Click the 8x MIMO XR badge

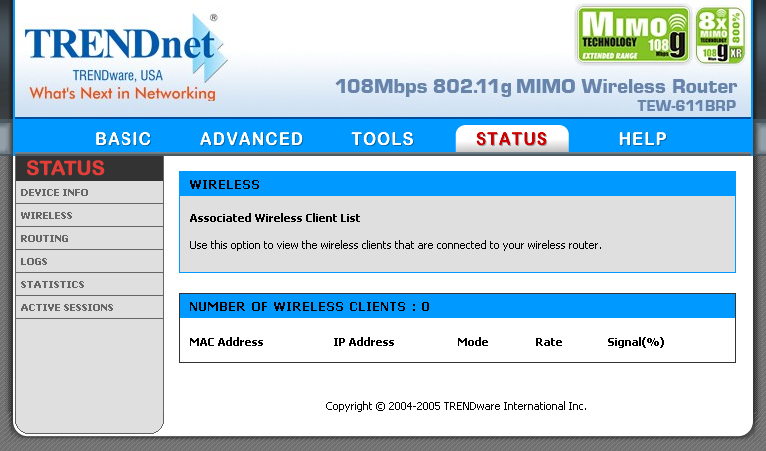[x=721, y=35]
